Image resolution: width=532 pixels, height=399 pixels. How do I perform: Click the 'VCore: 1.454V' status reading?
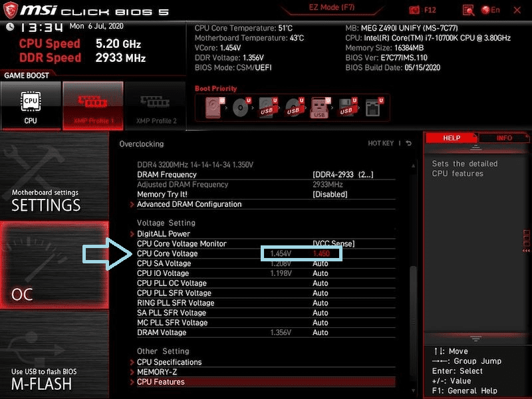(217, 48)
